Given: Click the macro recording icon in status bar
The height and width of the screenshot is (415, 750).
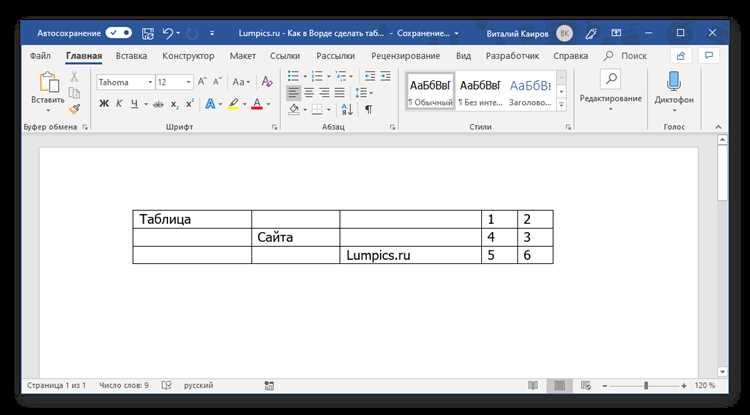Looking at the screenshot, I should click(x=269, y=385).
